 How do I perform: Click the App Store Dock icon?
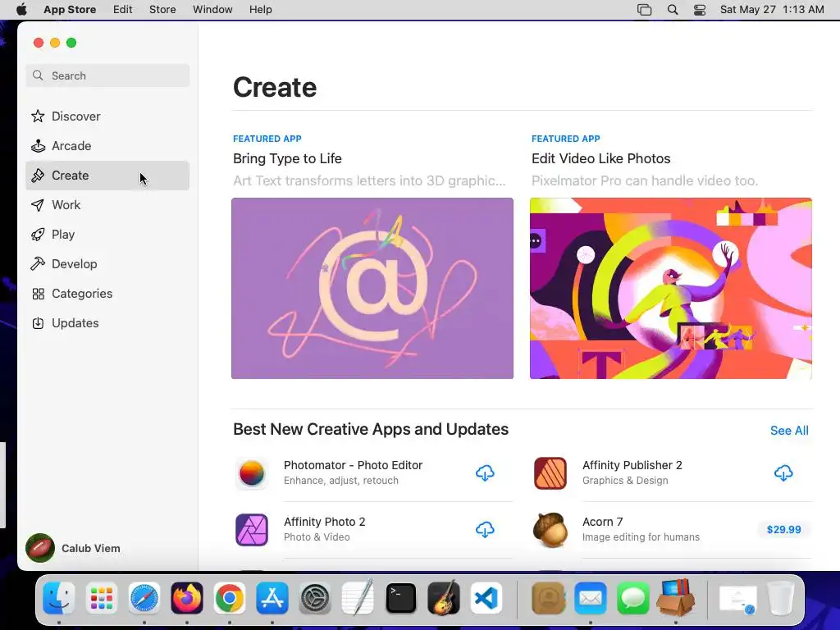[x=272, y=598]
